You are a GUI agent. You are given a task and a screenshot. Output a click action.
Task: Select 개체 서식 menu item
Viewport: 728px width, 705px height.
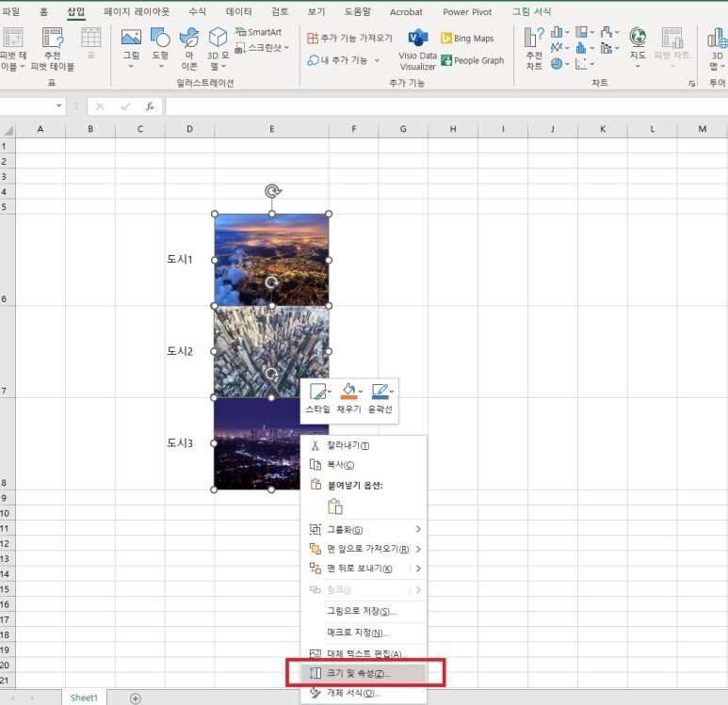click(364, 693)
